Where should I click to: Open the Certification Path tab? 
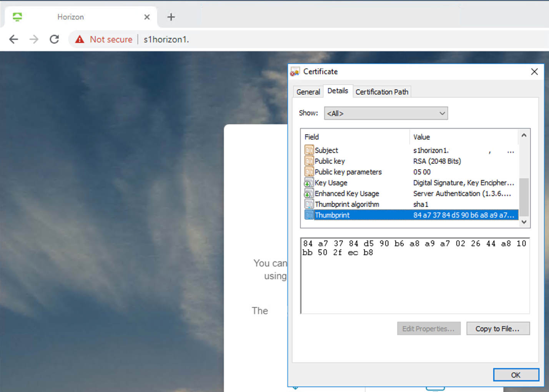click(x=381, y=92)
